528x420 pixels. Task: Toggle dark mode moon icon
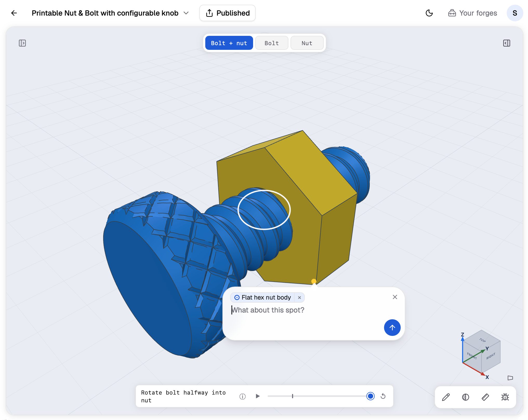[x=429, y=13]
